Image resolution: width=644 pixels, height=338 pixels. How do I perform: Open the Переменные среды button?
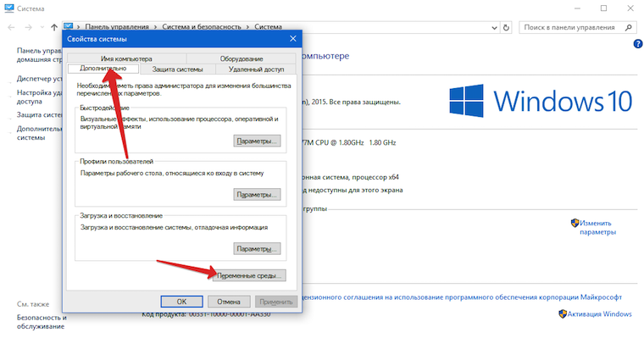[x=249, y=275]
